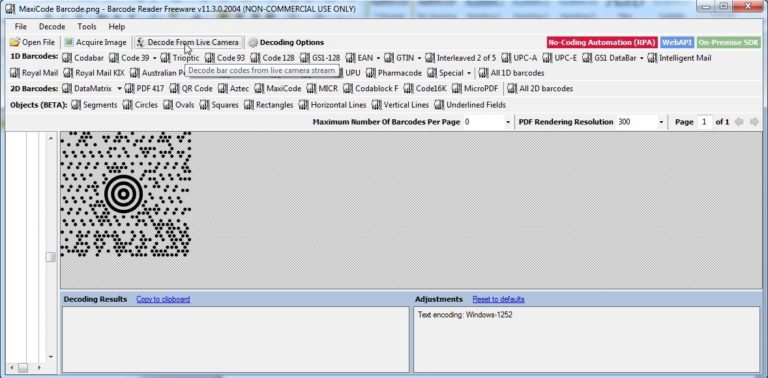Screen dimensions: 768x378
Task: Toggle the Circles object detection
Action: coord(140,105)
